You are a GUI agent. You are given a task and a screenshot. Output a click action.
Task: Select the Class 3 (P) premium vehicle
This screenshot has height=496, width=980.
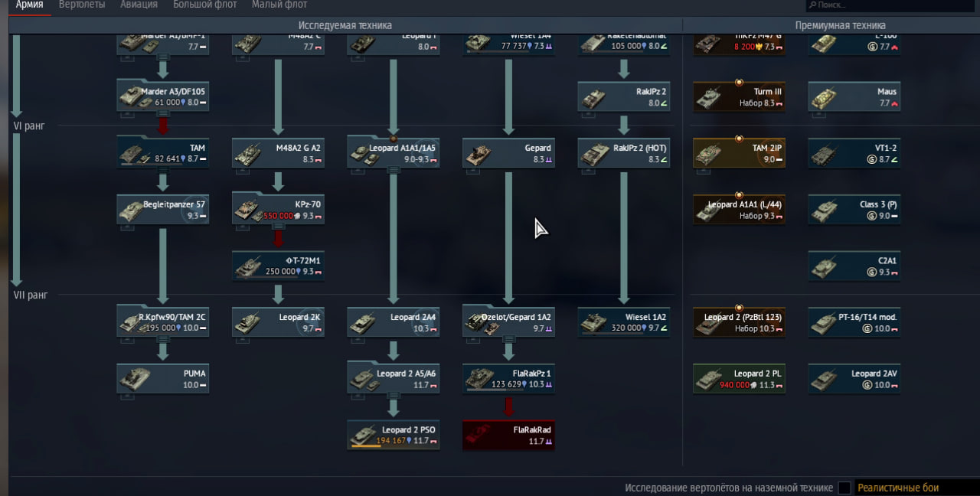[854, 208]
